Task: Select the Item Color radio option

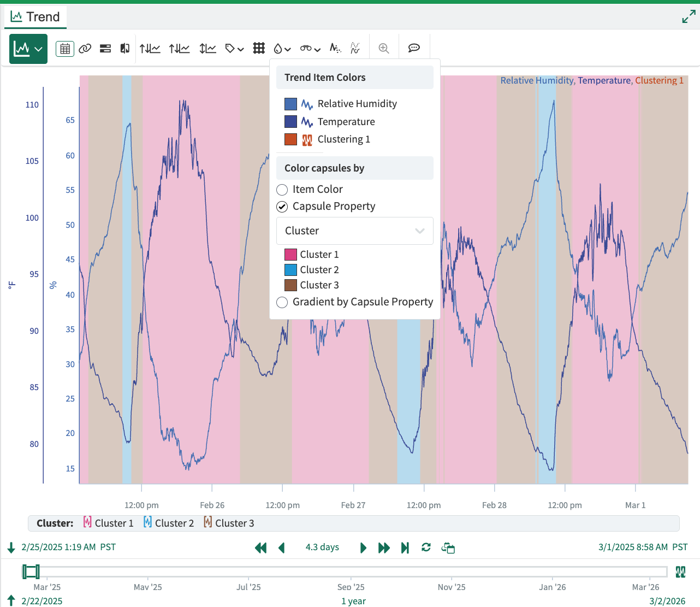Action: 282,190
